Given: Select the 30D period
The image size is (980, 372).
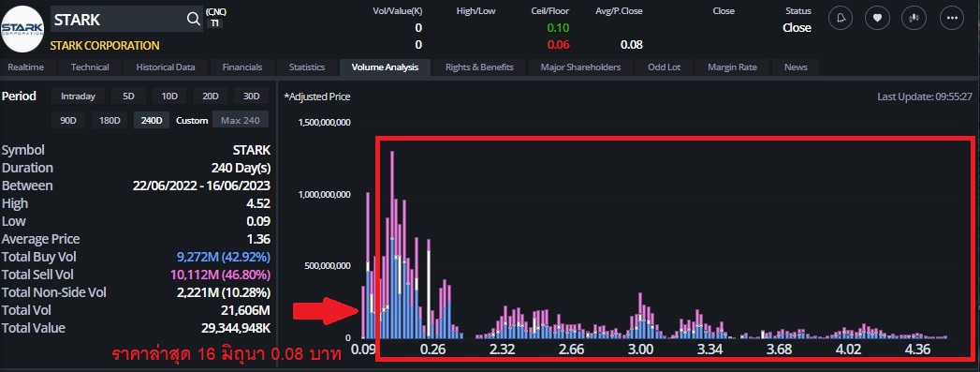Looking at the screenshot, I should [x=251, y=97].
